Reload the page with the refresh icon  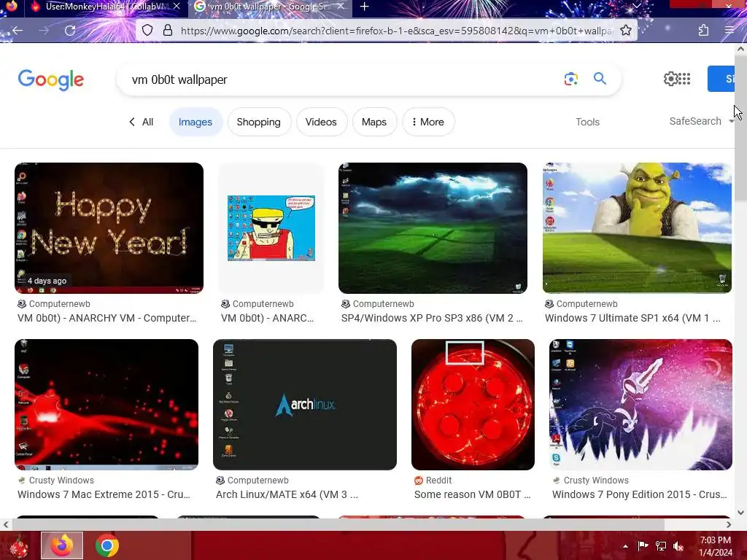tap(70, 31)
